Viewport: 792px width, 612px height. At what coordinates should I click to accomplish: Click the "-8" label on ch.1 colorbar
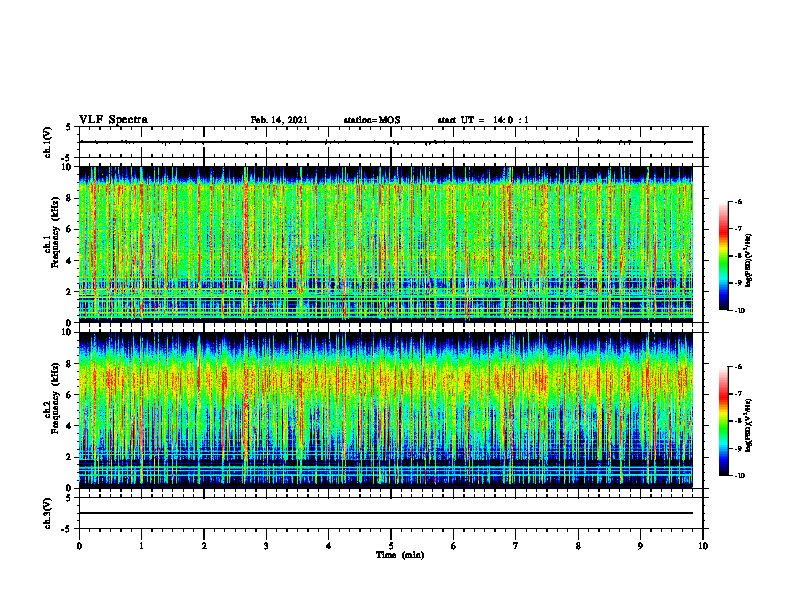738,256
